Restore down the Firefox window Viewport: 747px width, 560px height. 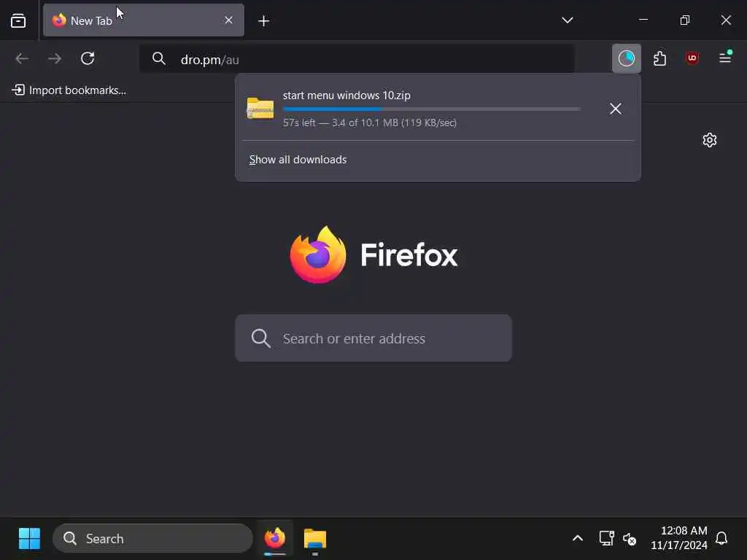(684, 20)
